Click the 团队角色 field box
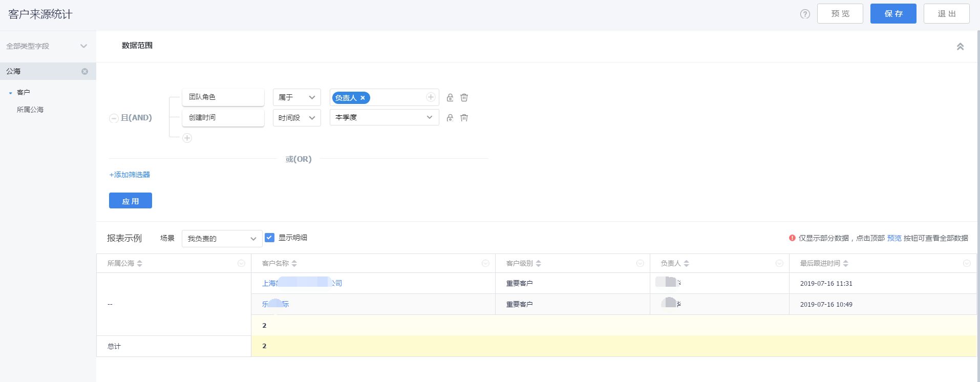The width and height of the screenshot is (980, 382). (223, 97)
